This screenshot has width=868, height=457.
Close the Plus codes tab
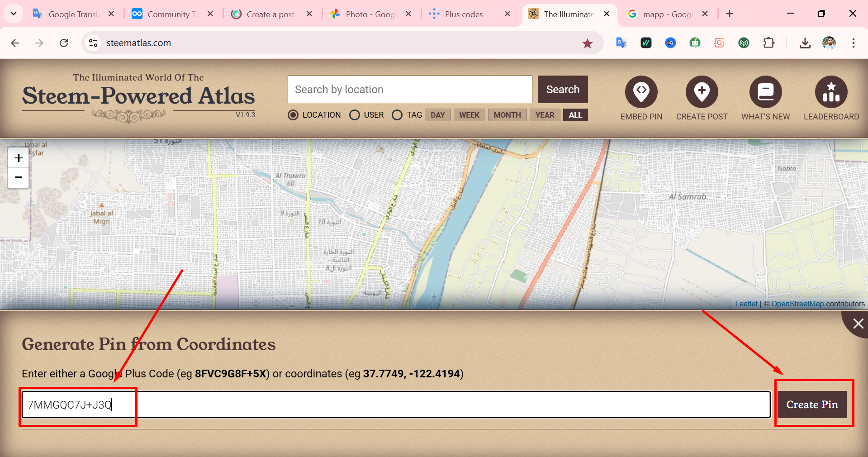(508, 14)
